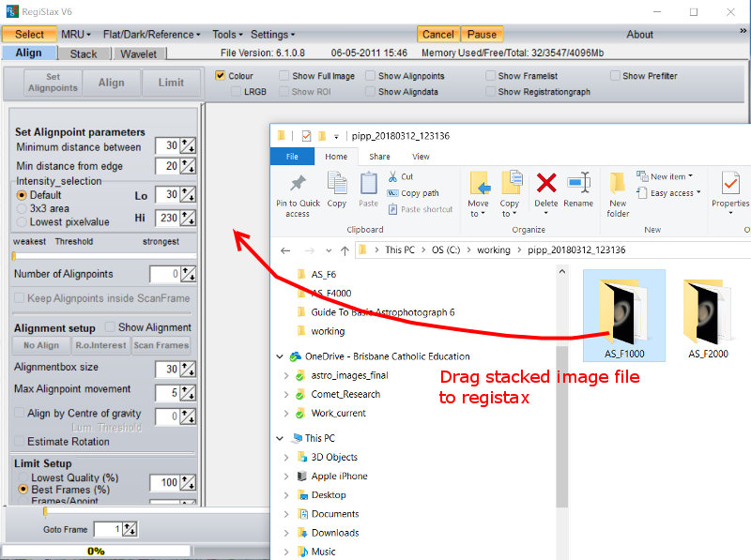The image size is (751, 560).
Task: Open the Explorer Share tab
Action: 379,157
